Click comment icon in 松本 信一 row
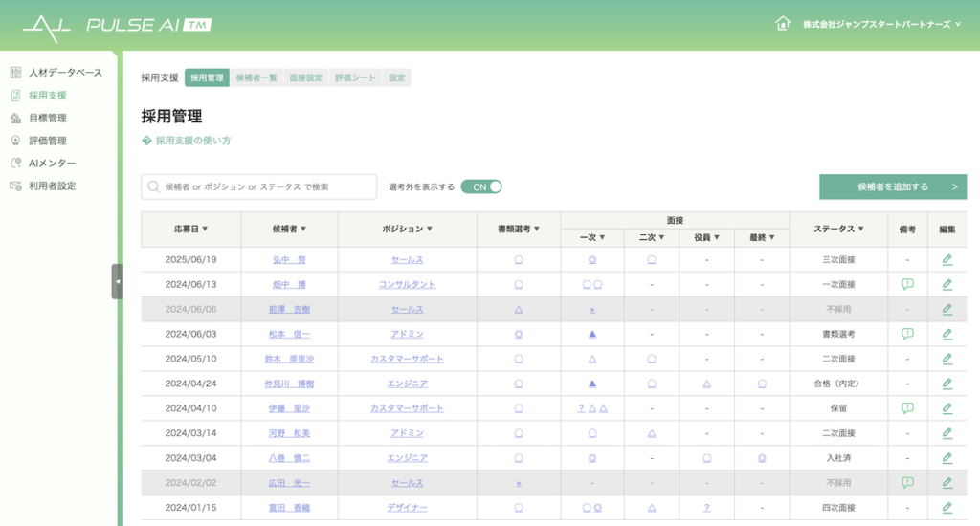Screen dimensions: 980x526 pyautogui.click(x=907, y=334)
